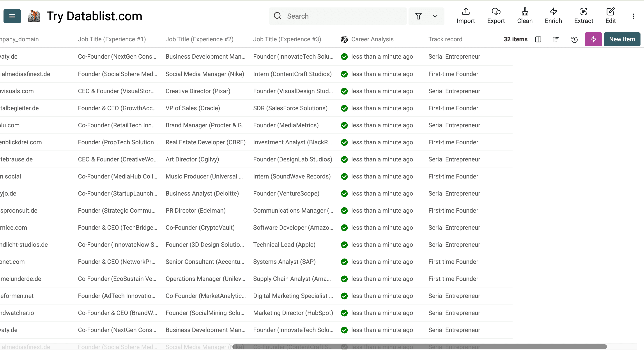
Task: Expand the filter options chevron
Action: (435, 16)
